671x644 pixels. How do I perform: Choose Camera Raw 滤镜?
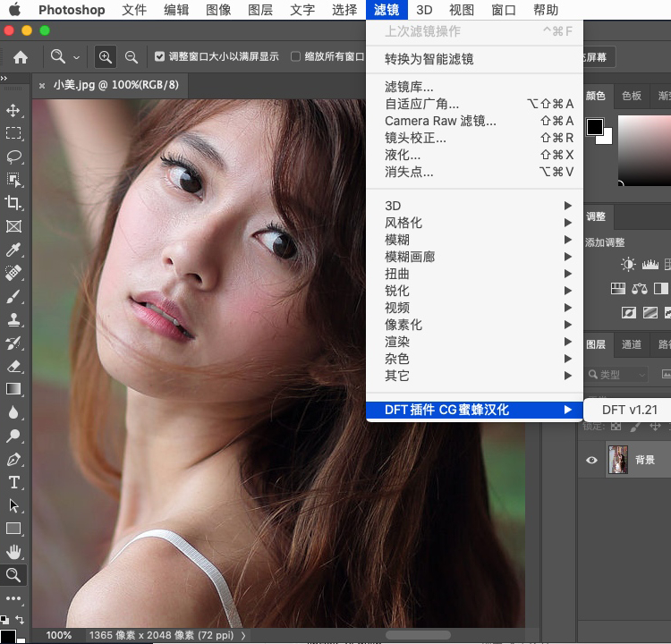474,121
